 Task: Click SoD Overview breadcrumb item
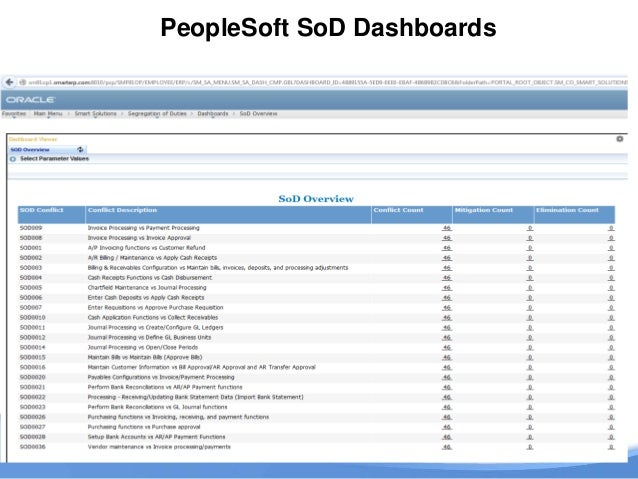258,114
